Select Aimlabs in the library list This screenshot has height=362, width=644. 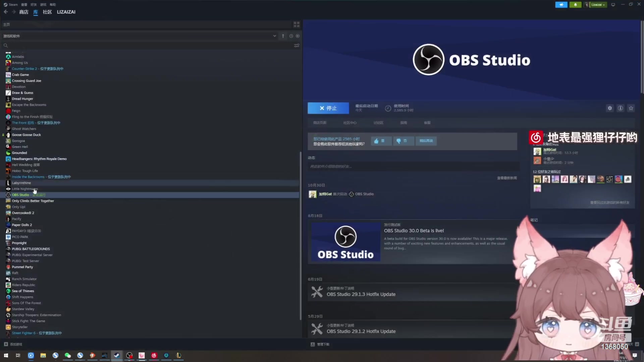point(18,57)
